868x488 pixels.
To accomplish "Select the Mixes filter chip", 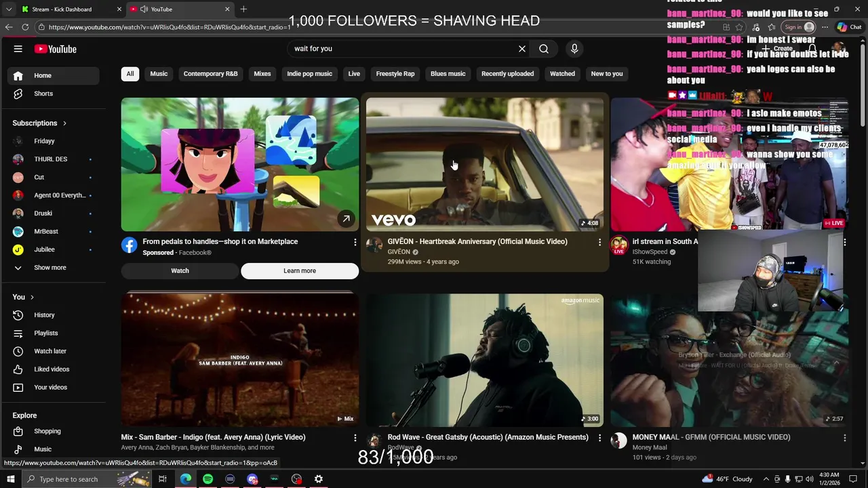I will (262, 74).
